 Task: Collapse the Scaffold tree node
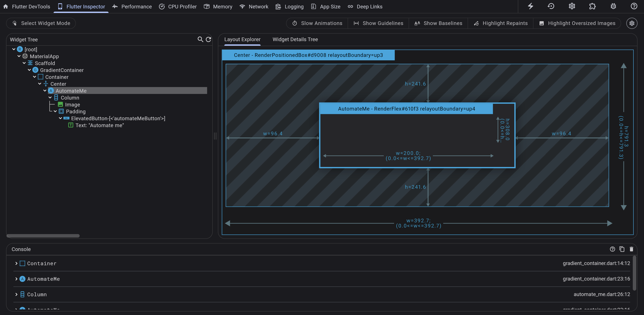coord(24,63)
